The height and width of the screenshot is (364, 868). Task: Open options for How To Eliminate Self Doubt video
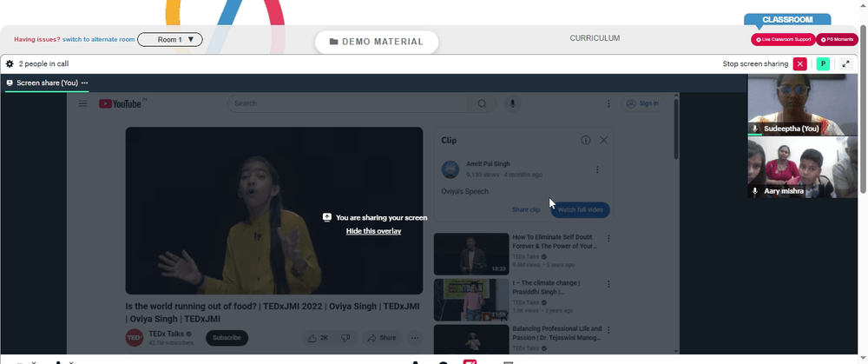click(x=608, y=238)
